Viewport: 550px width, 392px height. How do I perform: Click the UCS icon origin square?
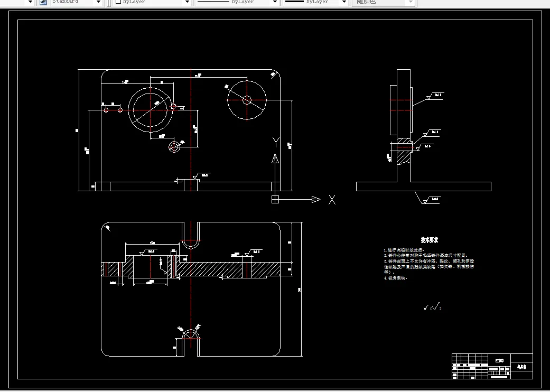click(275, 200)
